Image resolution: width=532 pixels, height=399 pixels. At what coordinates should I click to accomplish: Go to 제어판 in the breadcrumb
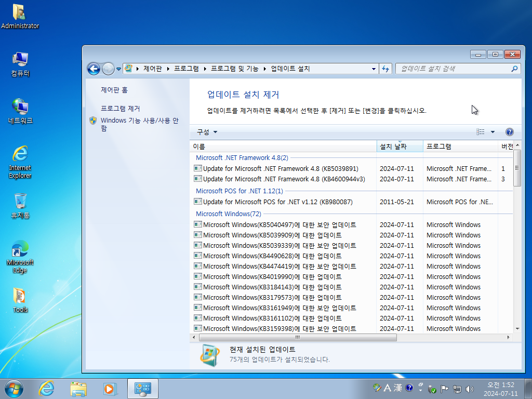pos(153,69)
